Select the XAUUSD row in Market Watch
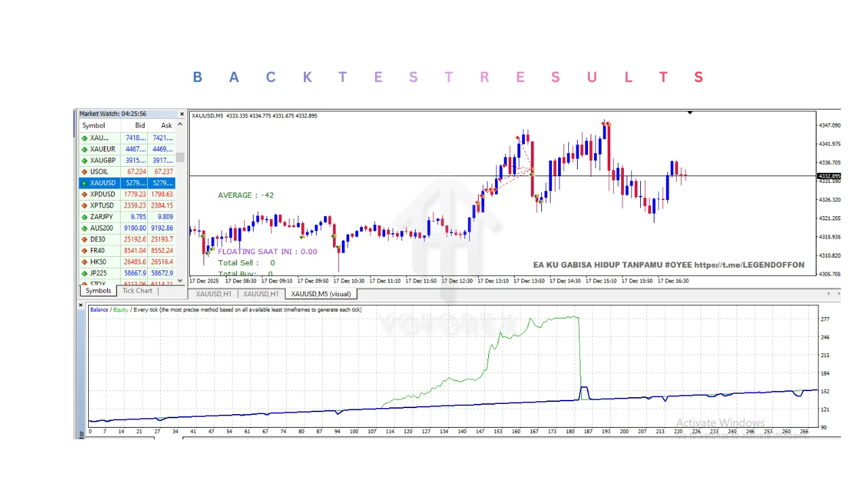Viewport: 868px width, 488px height. pos(126,183)
